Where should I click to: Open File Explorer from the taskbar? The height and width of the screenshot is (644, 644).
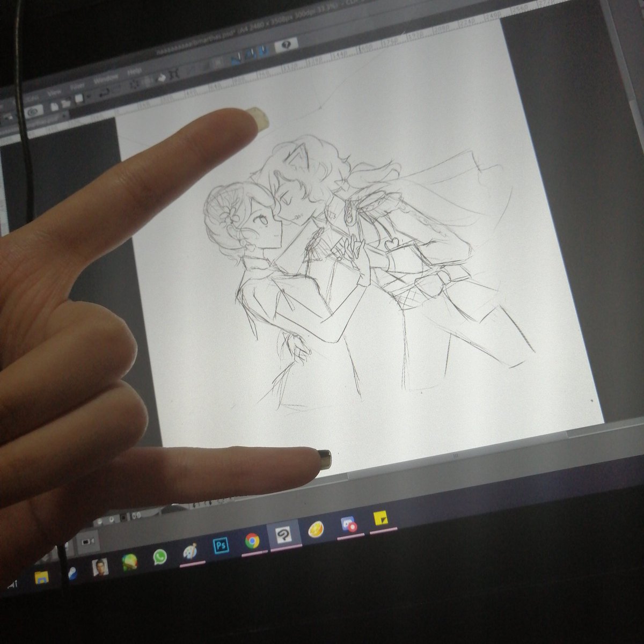tap(42, 579)
